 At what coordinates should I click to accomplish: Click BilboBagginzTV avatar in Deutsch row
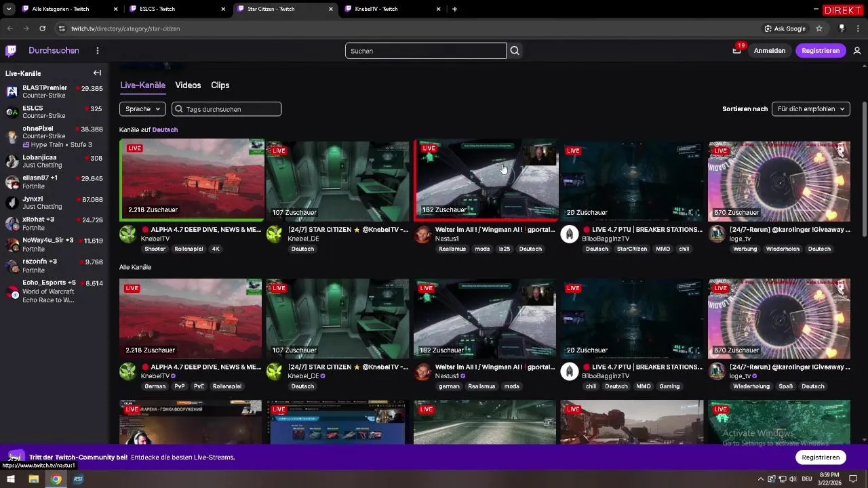click(570, 234)
